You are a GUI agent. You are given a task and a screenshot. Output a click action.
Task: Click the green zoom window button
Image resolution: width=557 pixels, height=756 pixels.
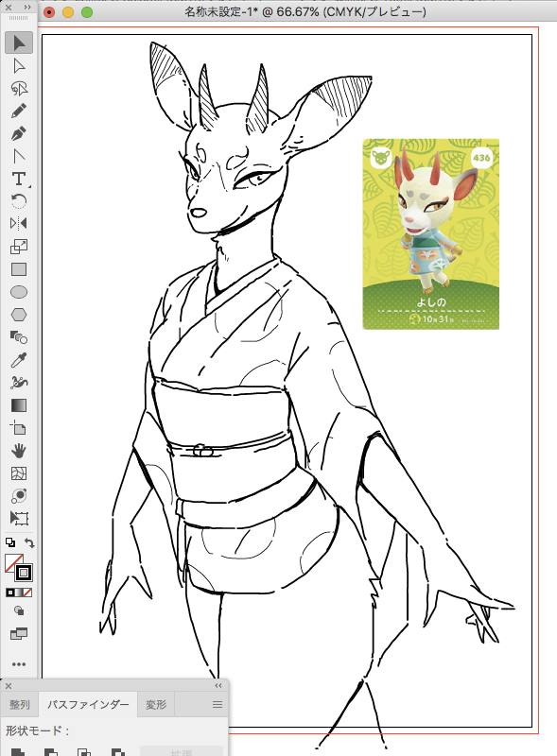(x=87, y=12)
